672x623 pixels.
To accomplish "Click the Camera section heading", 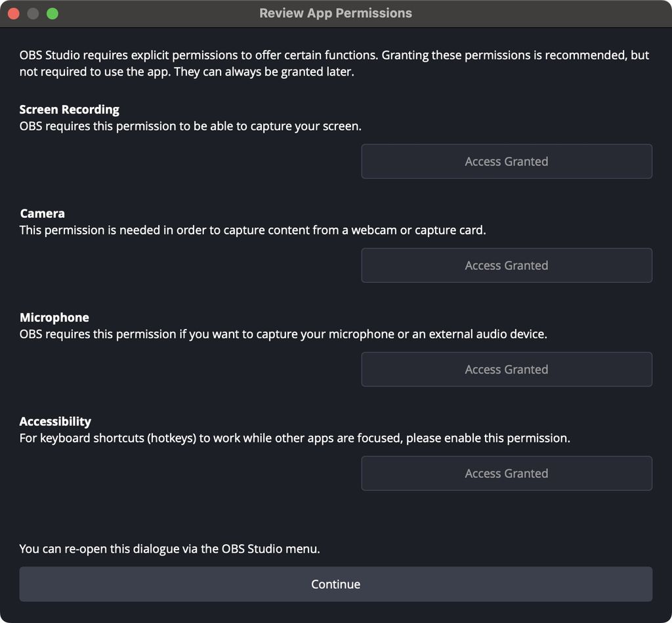I will pyautogui.click(x=43, y=213).
